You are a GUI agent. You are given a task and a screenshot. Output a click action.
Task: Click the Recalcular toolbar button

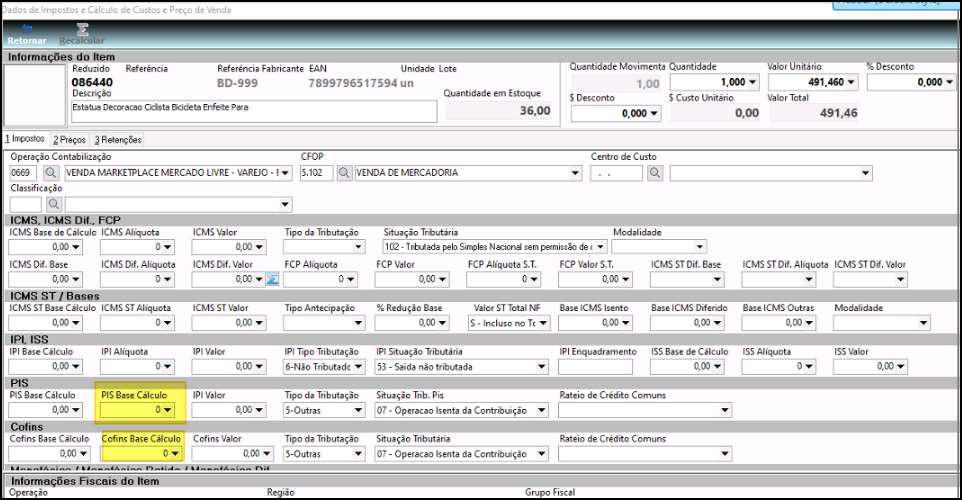pyautogui.click(x=82, y=35)
